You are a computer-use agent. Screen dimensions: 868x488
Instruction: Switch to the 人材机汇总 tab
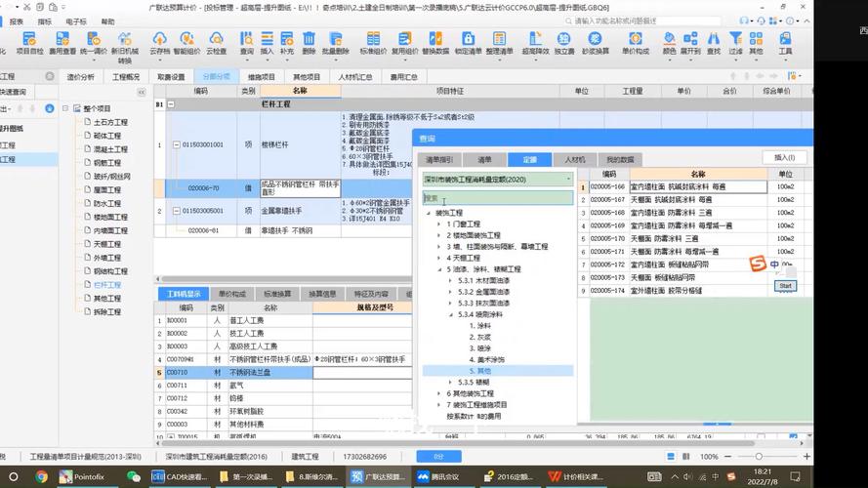tap(354, 77)
